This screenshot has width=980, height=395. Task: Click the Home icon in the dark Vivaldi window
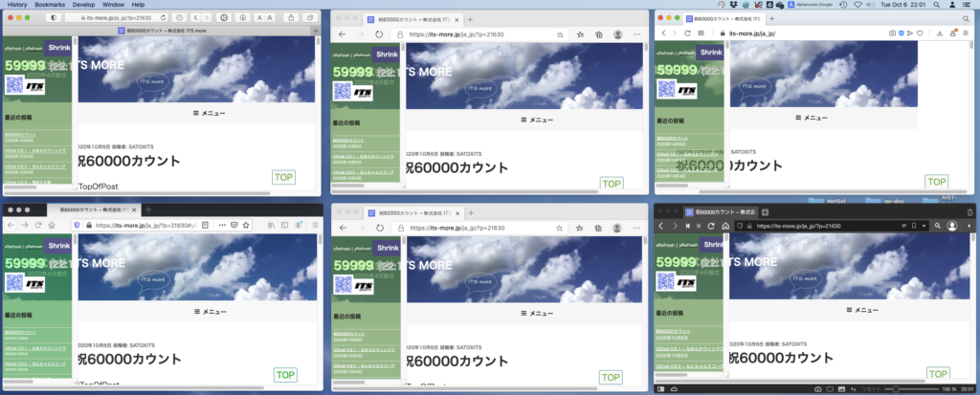(x=724, y=226)
